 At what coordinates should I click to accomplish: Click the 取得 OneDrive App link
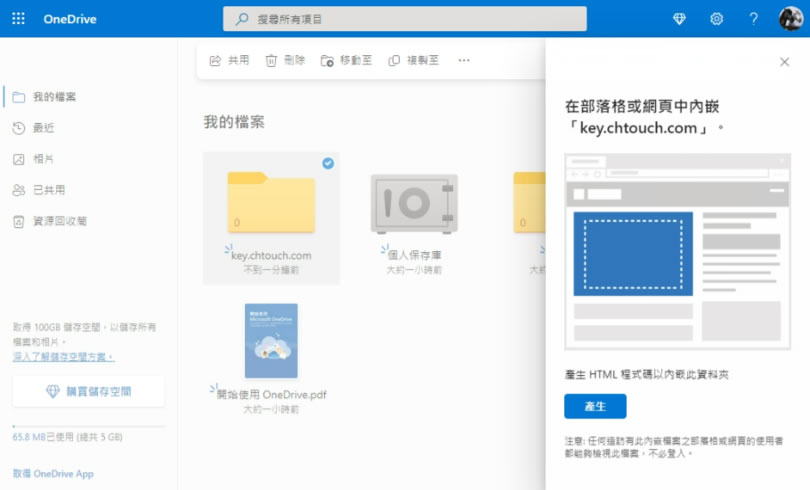coord(53,473)
